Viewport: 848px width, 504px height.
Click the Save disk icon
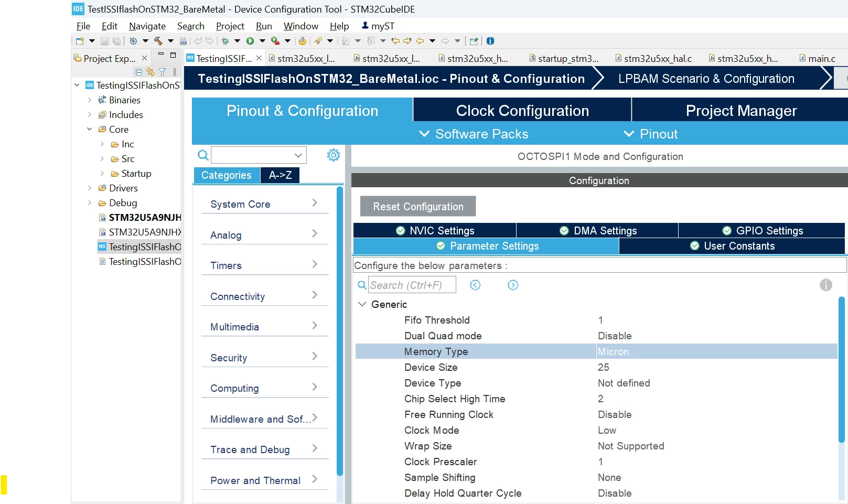click(104, 41)
